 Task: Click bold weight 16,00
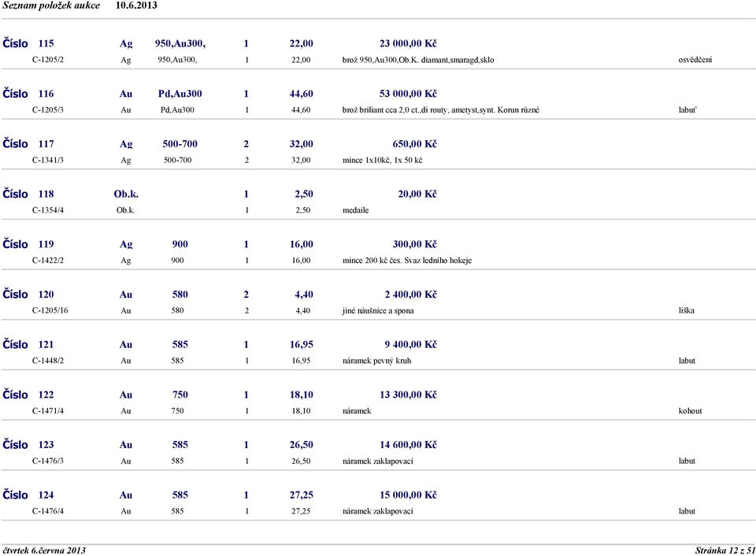pyautogui.click(x=302, y=244)
